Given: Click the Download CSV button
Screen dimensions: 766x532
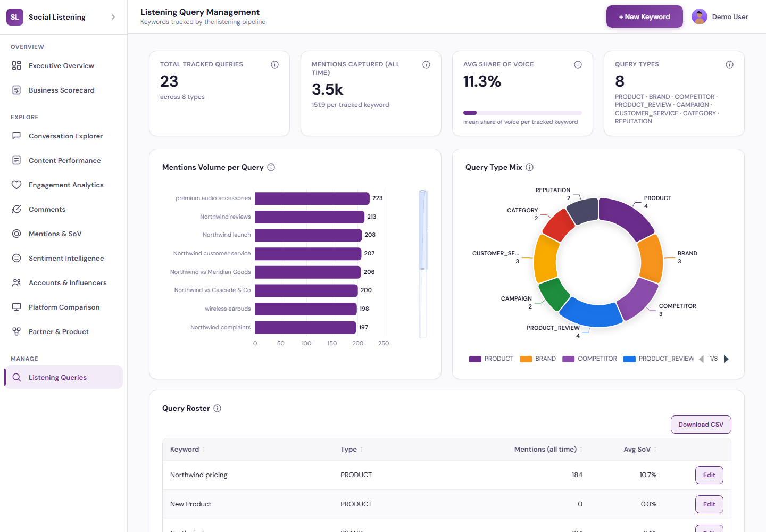Looking at the screenshot, I should (701, 425).
